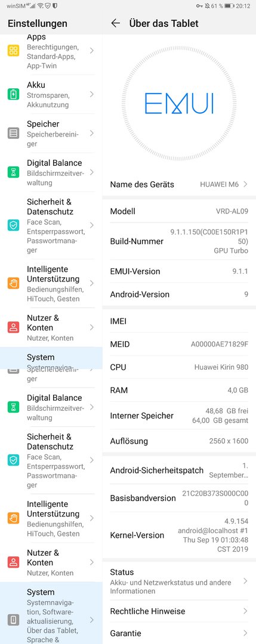
Task: Tap the gray System icon at the bottom
Action: (x=14, y=620)
